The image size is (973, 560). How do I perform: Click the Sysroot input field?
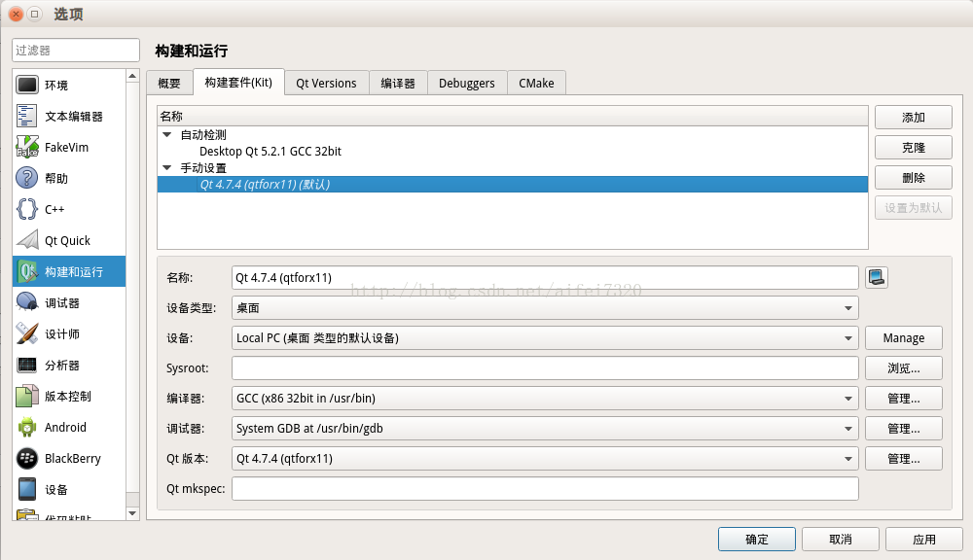tap(546, 367)
